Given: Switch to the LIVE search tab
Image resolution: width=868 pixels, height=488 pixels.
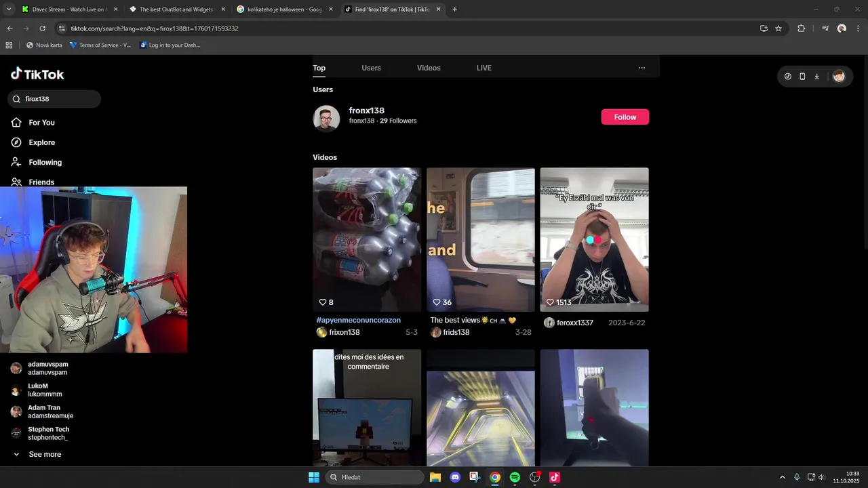Looking at the screenshot, I should (x=484, y=68).
